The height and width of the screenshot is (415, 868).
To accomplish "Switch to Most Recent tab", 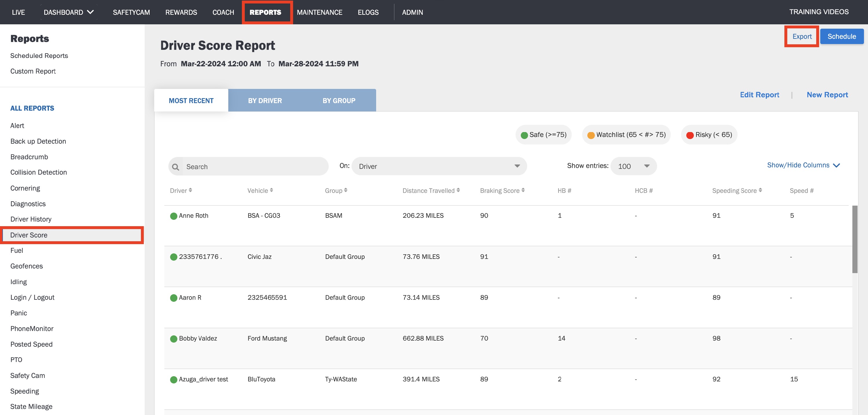I will tap(191, 100).
